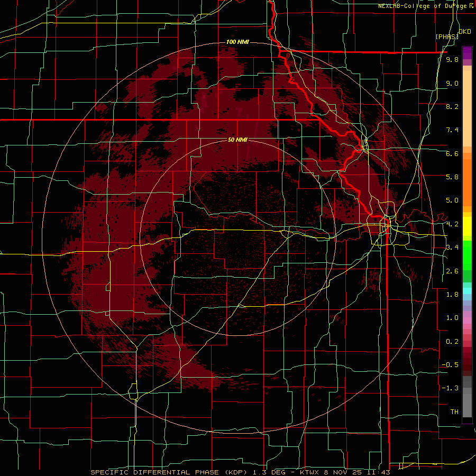Click the bright green color bar segment

(467, 255)
